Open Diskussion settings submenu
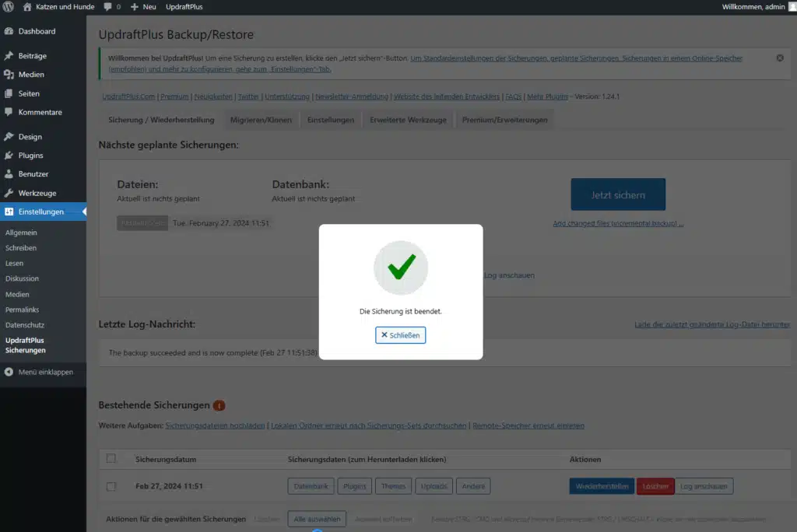The width and height of the screenshot is (797, 532). [x=22, y=278]
